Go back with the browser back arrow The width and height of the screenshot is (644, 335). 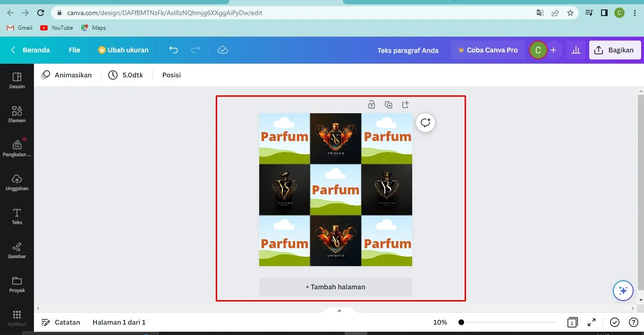(x=11, y=13)
